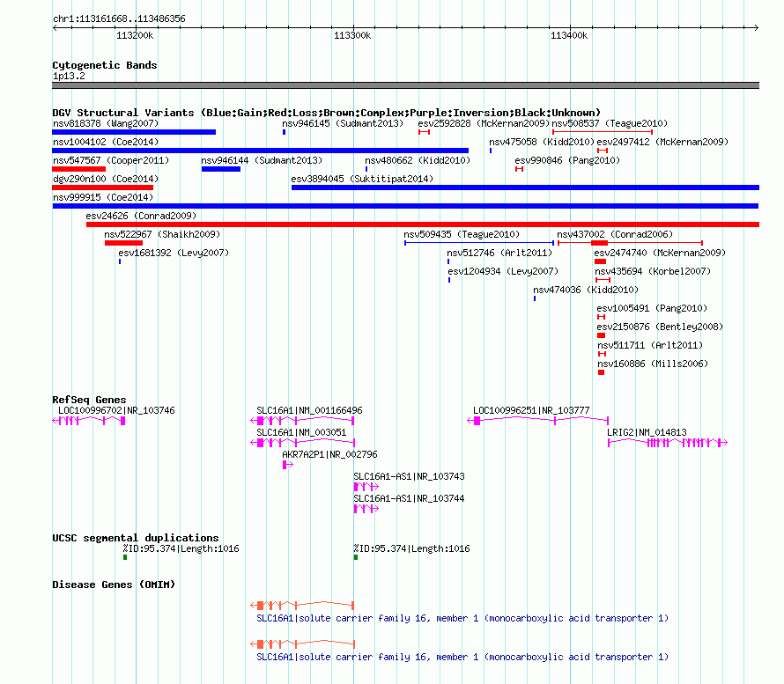The image size is (784, 684).
Task: Click the red span line of nsv508537 (Teague2010)
Action: tap(603, 132)
